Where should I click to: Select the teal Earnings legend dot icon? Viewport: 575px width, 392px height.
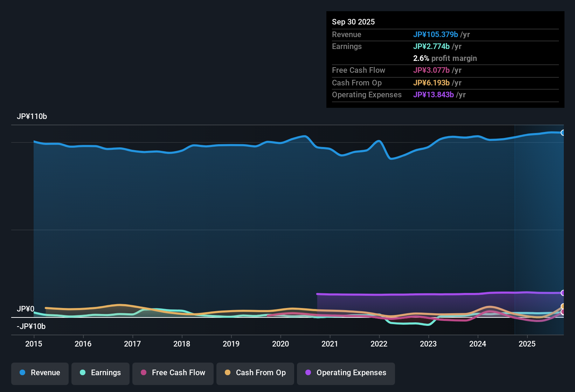tap(83, 373)
